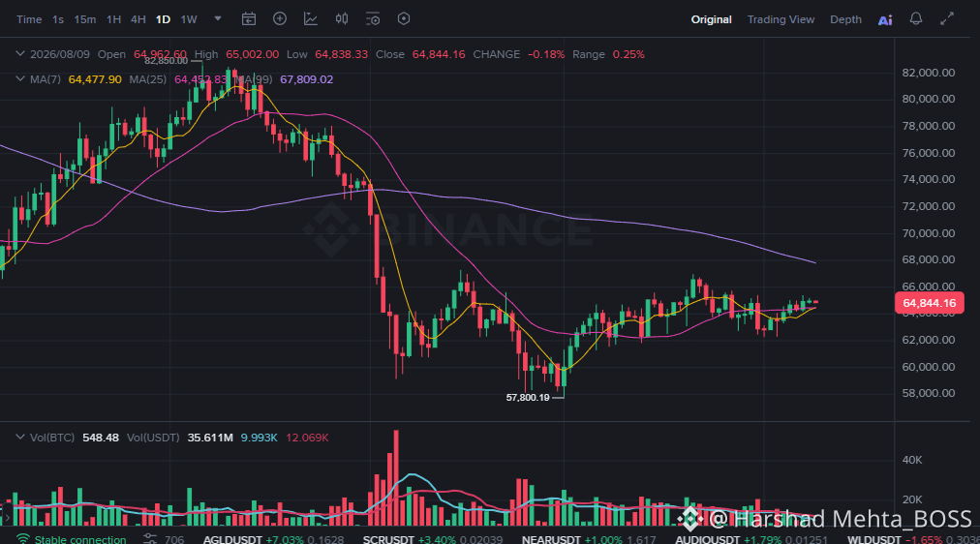
Task: Click the 82,000.00 price axis label
Action: [928, 73]
